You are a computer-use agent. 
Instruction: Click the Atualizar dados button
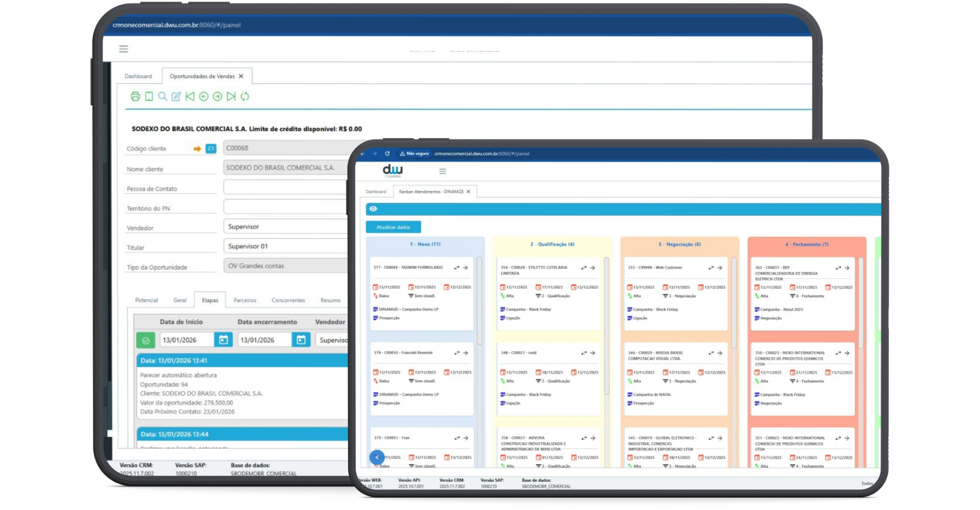pyautogui.click(x=393, y=227)
